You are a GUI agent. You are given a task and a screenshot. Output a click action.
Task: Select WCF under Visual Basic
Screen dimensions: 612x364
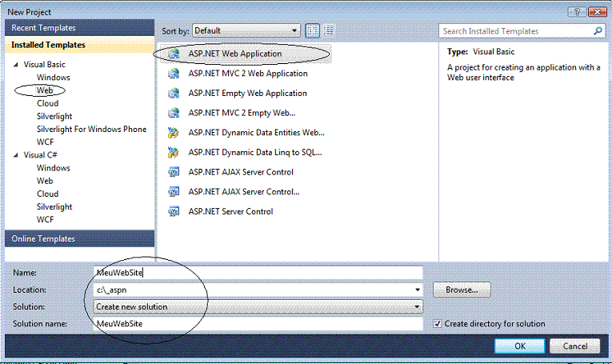45,142
